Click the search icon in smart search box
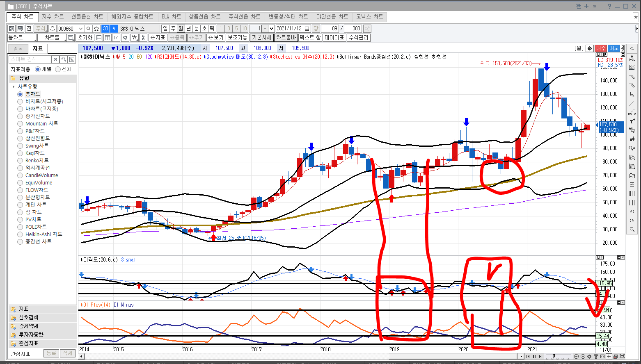 pyautogui.click(x=64, y=59)
